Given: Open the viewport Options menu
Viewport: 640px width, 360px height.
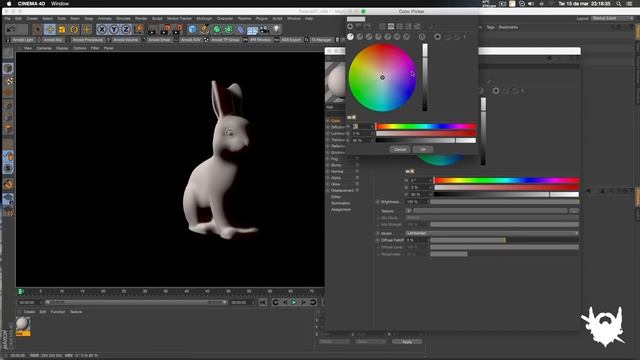Looking at the screenshot, I should pos(80,48).
